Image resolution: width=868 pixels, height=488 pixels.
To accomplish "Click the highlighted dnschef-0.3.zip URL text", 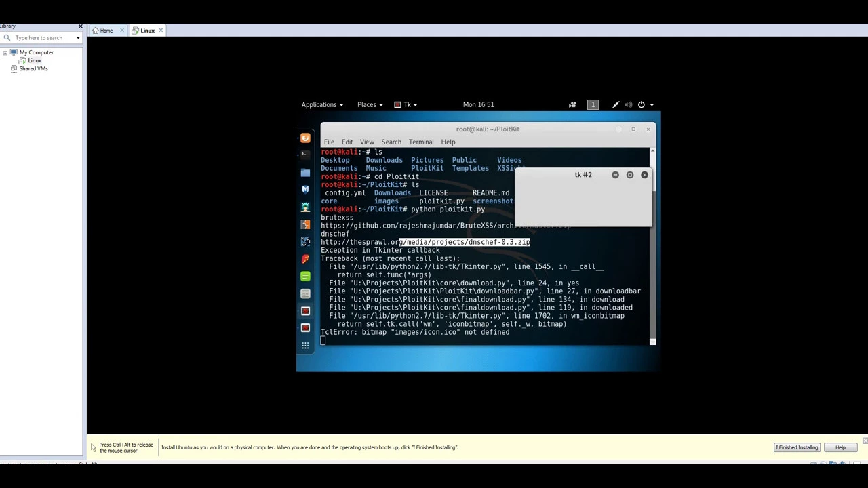I will pyautogui.click(x=465, y=242).
